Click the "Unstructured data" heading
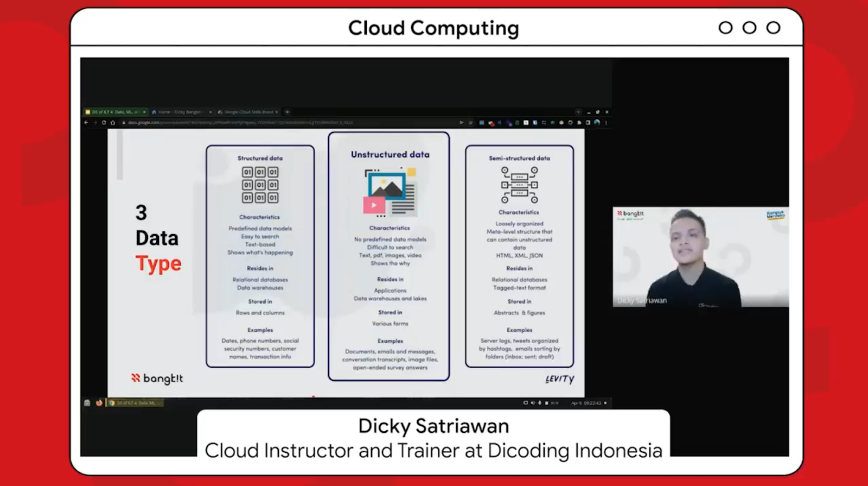 point(390,154)
